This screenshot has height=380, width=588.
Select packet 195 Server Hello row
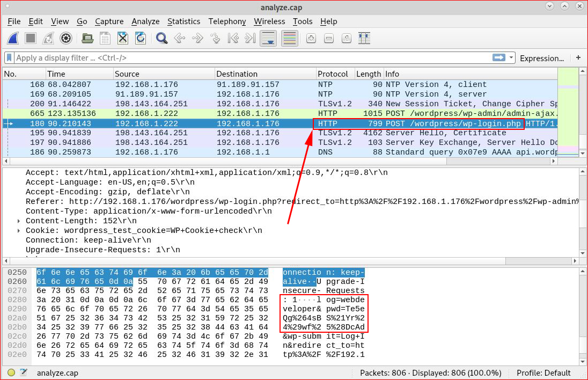pos(280,133)
